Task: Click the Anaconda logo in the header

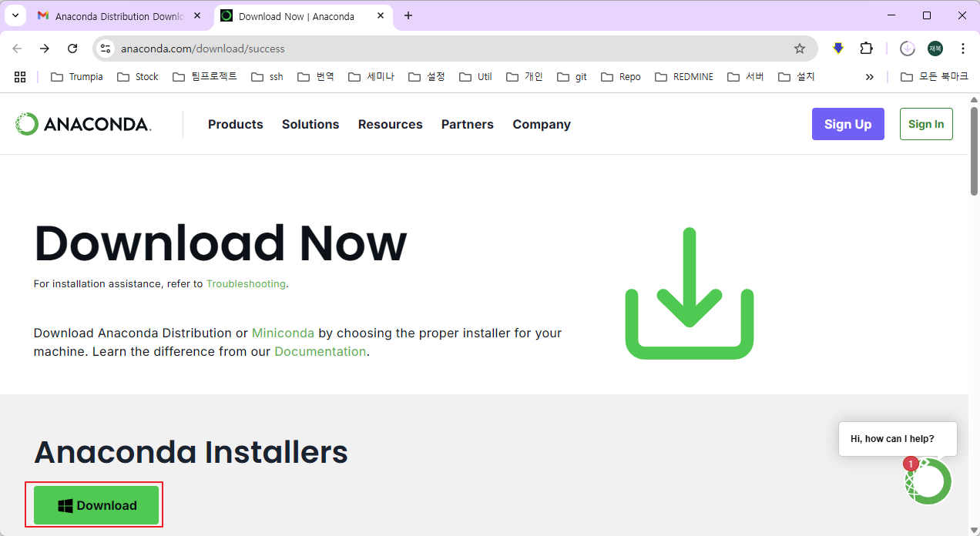Action: (x=83, y=124)
